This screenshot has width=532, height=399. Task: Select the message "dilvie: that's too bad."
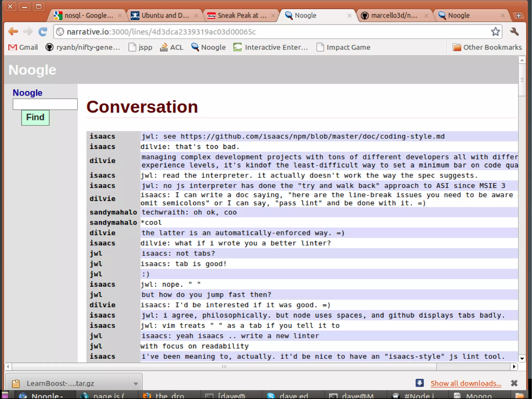190,147
